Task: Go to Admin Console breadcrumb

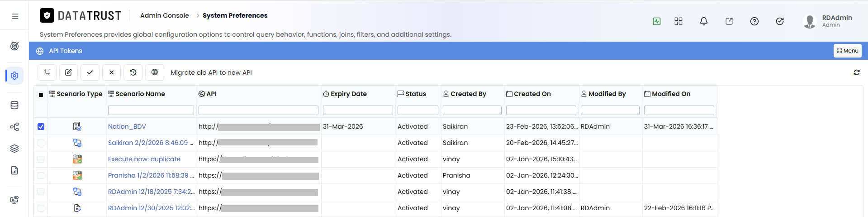Action: 164,15
